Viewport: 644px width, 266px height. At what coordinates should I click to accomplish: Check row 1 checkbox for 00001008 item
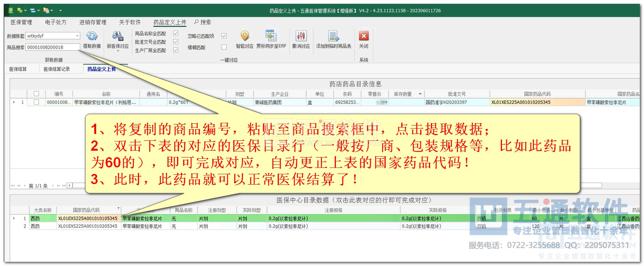[x=36, y=102]
